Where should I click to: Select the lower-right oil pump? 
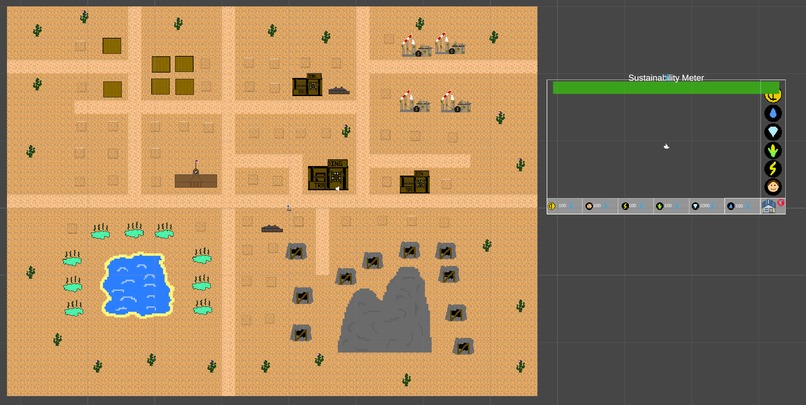[x=456, y=102]
